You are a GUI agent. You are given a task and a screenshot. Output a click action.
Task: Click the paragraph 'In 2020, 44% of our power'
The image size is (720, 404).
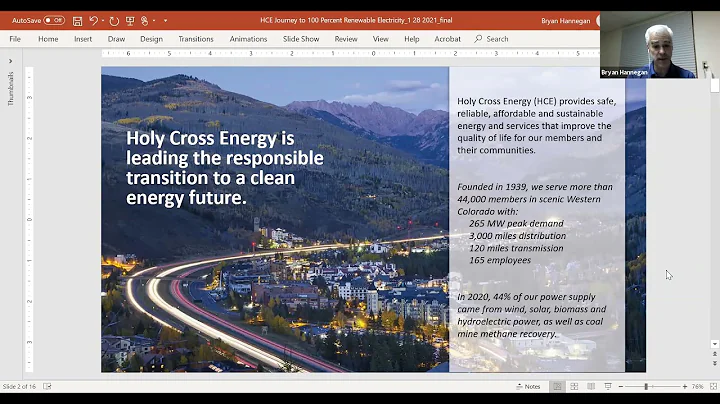(532, 315)
